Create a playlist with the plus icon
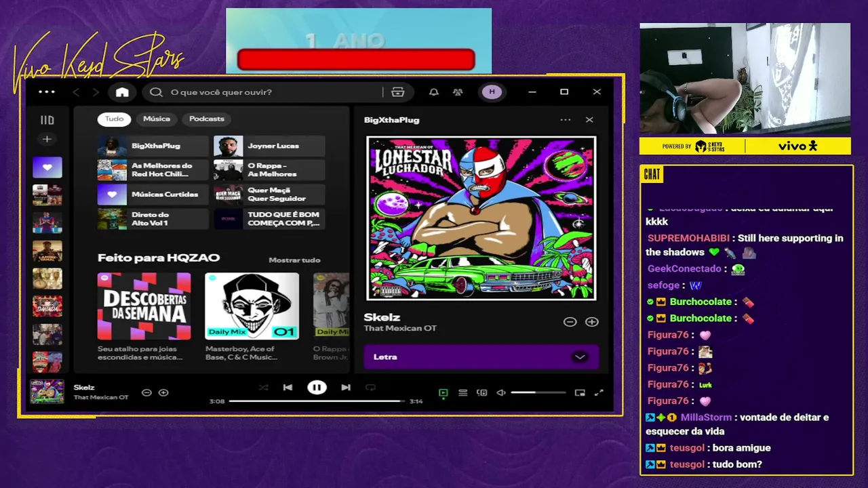868x488 pixels. point(47,139)
